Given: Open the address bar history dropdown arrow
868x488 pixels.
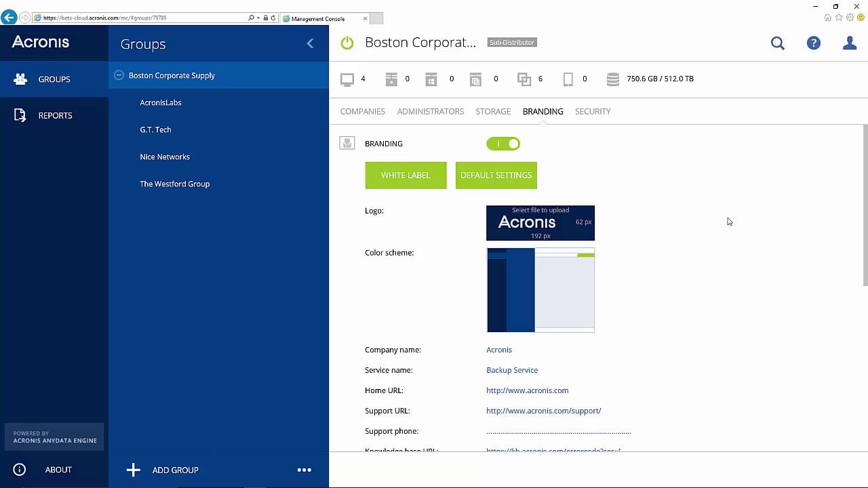Looking at the screenshot, I should [x=258, y=18].
